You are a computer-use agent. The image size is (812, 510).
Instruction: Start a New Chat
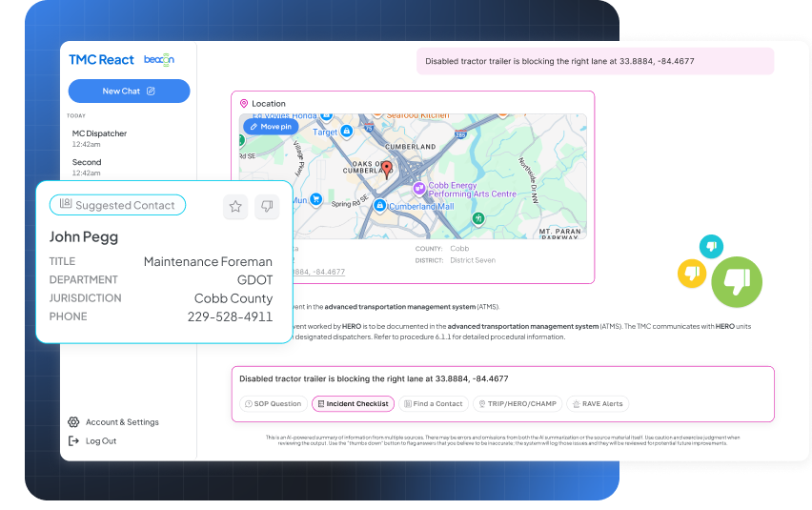[x=129, y=92]
